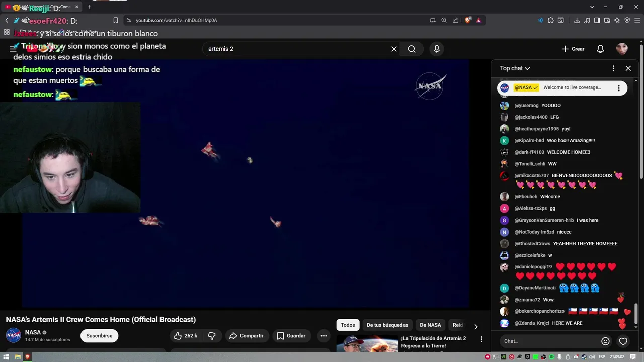Open the Brave Wallet icon
Viewport: 644px width, 362px height.
click(x=607, y=20)
